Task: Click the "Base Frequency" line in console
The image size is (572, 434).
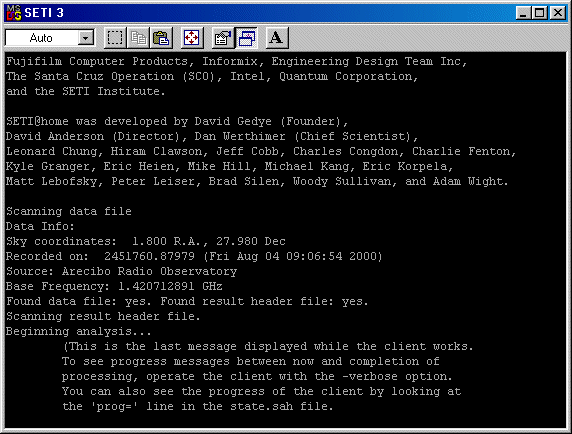Action: pos(114,286)
